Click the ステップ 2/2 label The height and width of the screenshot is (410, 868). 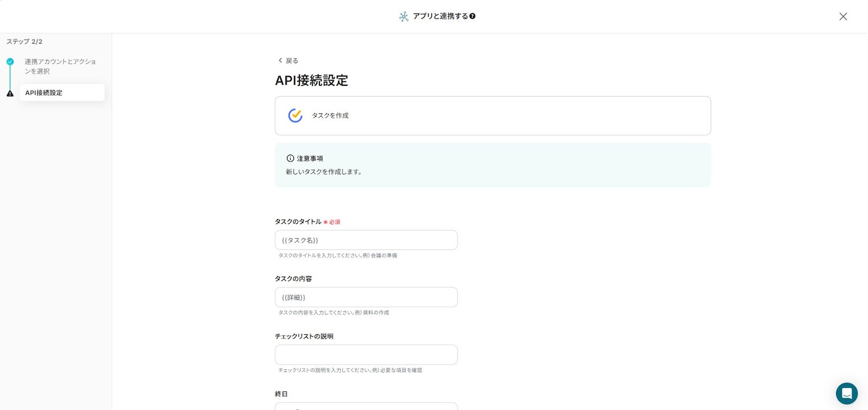[x=24, y=42]
